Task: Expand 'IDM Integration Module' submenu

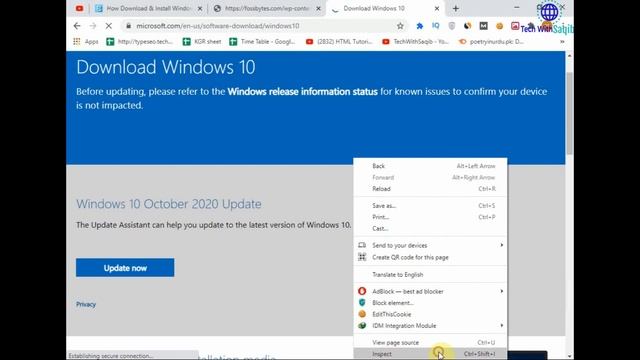Action: click(x=430, y=325)
